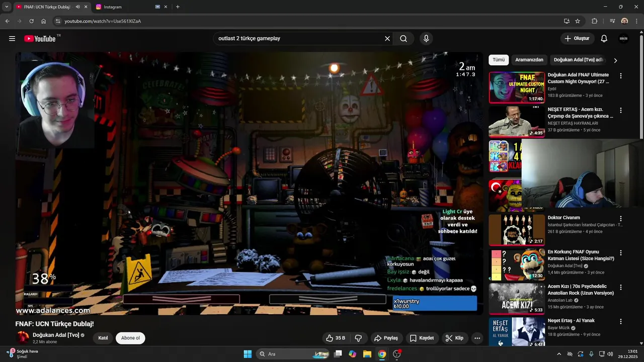This screenshot has width=644, height=362.
Task: Subscribe with Abone ol button
Action: tap(130, 338)
